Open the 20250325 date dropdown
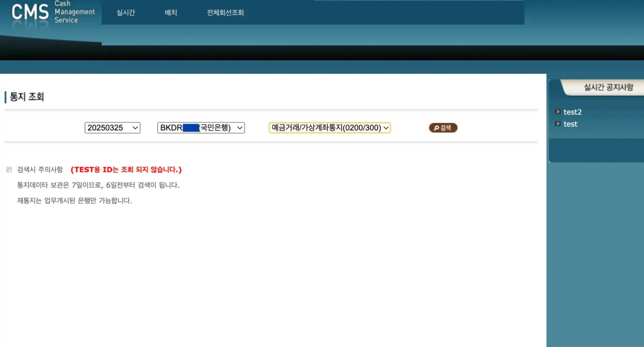Screen dimensions: 644x347 tap(107, 128)
